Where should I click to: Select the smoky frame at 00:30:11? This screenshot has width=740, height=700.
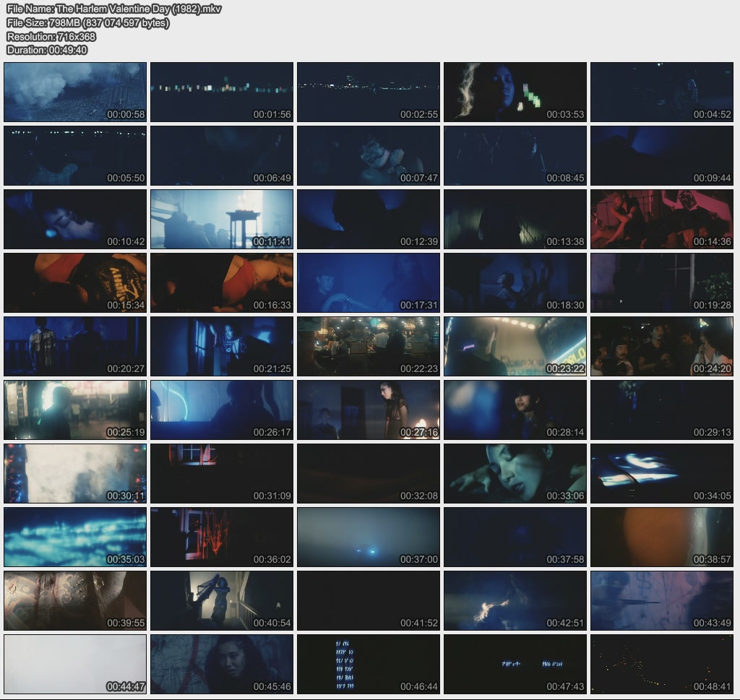coord(75,474)
